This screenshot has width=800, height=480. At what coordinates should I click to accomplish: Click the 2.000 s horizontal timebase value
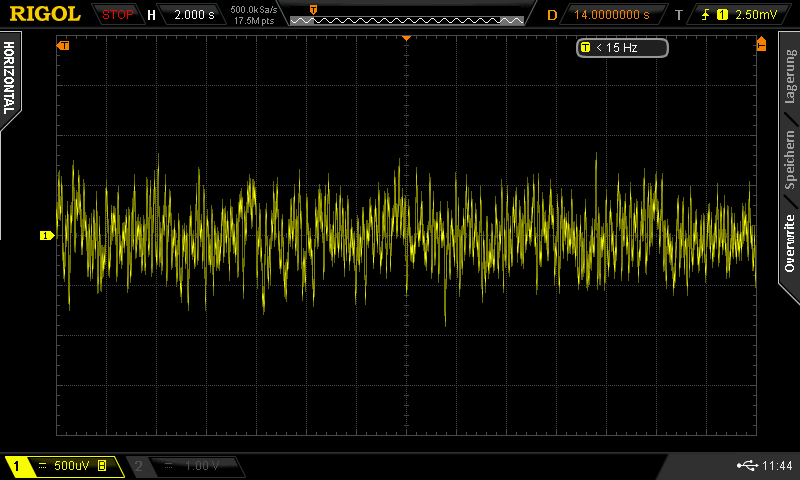pyautogui.click(x=194, y=15)
